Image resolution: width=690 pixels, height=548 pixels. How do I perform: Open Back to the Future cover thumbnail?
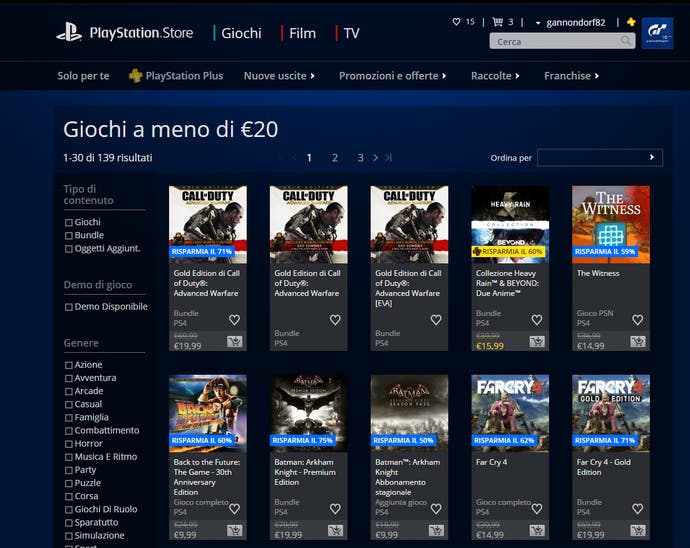[x=208, y=413]
